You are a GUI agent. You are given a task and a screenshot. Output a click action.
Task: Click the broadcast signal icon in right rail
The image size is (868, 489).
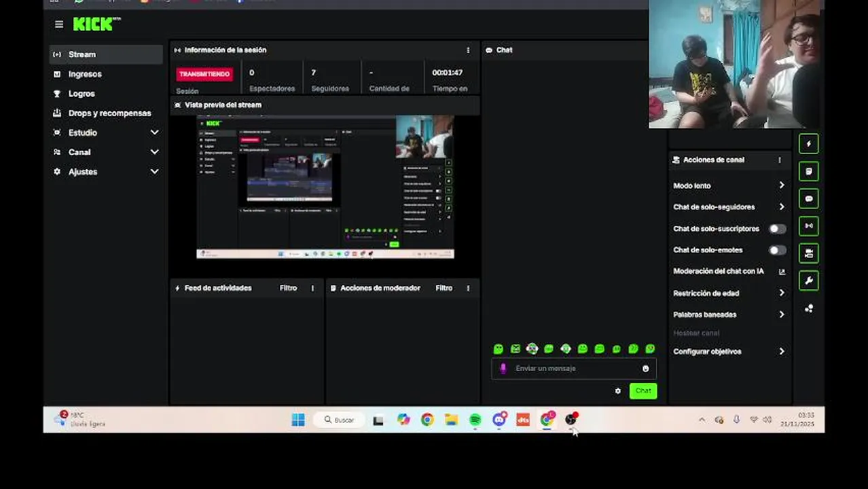808,225
